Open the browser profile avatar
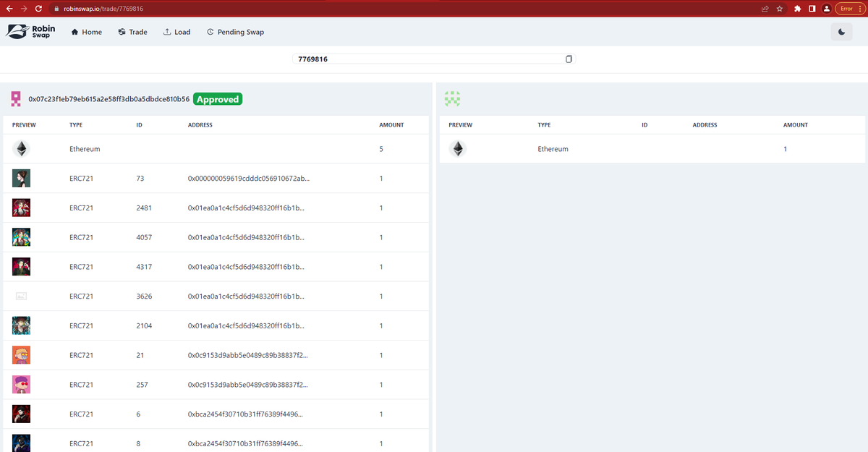Screen dimensions: 868x452 tap(826, 9)
